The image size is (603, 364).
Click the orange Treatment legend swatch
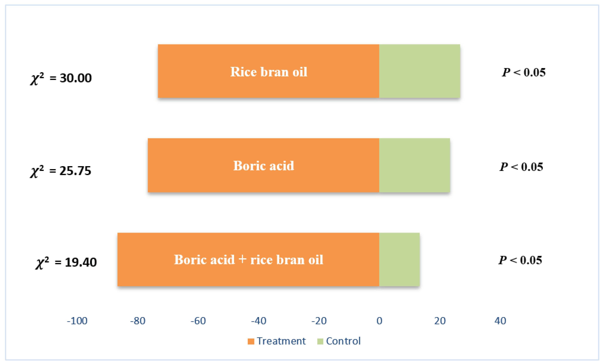251,341
